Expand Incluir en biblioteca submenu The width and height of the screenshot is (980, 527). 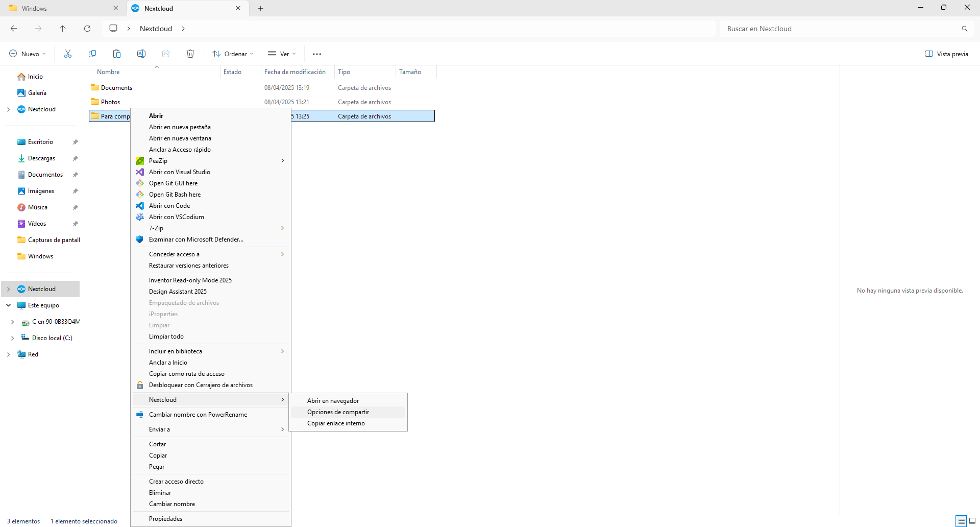(x=283, y=351)
